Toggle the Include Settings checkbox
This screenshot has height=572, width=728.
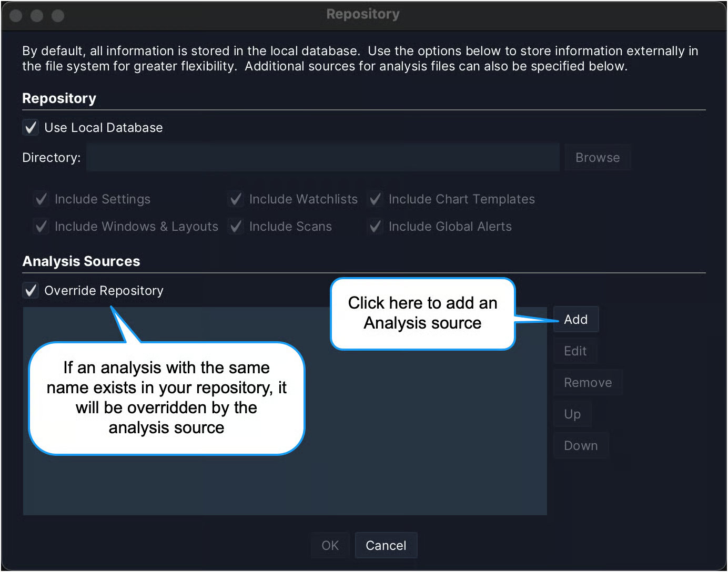point(42,199)
